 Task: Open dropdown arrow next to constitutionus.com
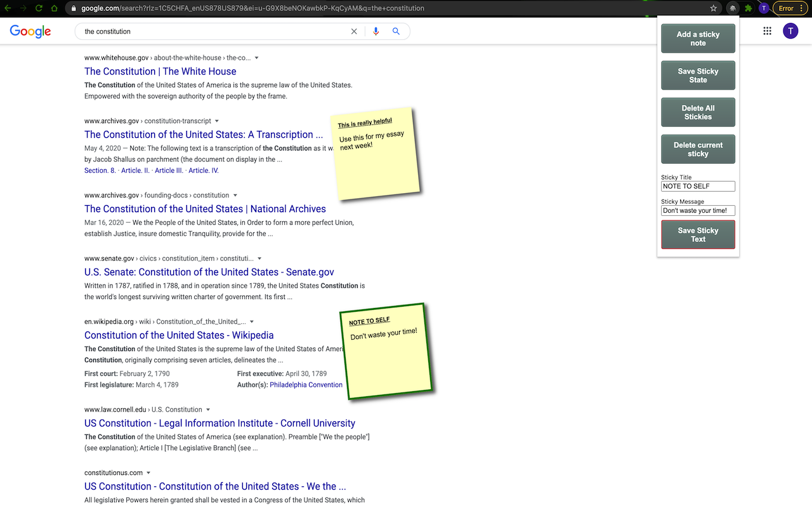(x=148, y=473)
